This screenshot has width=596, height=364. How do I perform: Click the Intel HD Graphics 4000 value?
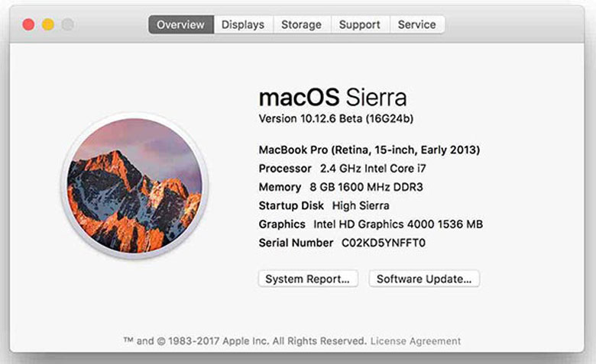click(x=398, y=224)
